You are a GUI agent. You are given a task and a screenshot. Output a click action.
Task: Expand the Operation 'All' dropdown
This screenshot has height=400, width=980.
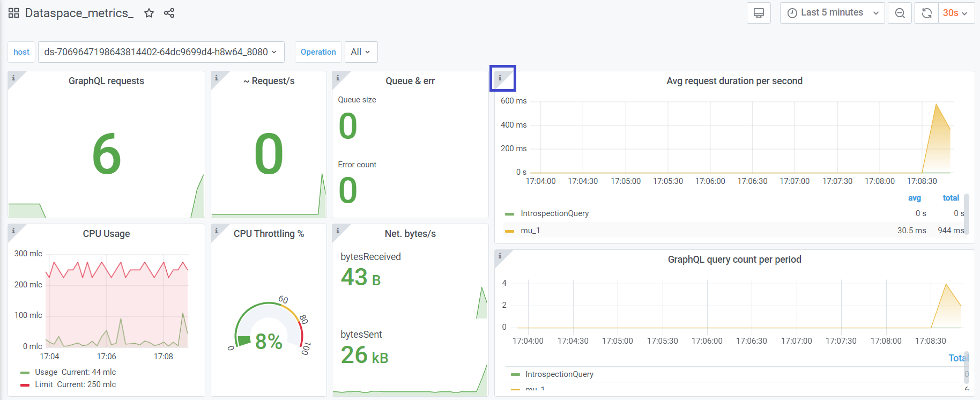[x=360, y=52]
